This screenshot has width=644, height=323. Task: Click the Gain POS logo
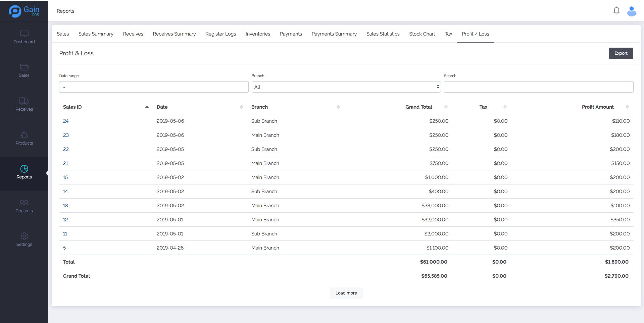[24, 11]
